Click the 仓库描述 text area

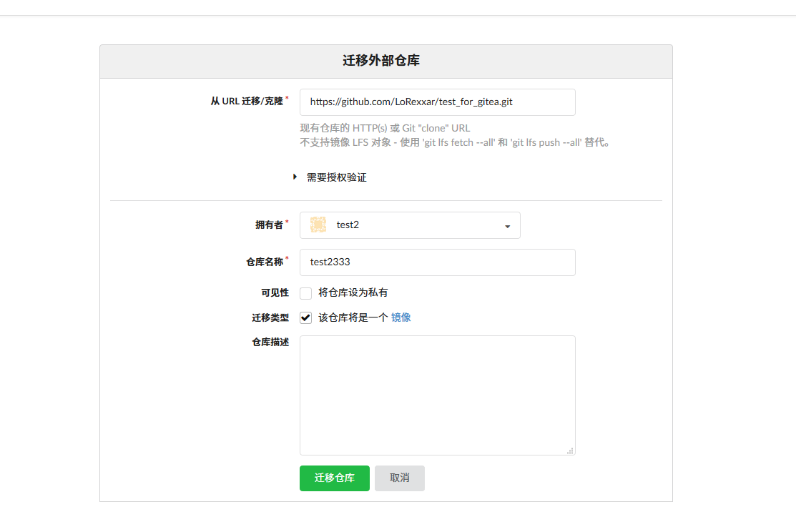(x=437, y=395)
